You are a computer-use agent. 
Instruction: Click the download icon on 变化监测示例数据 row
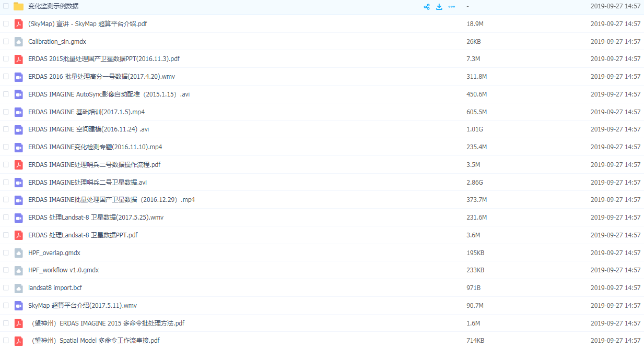click(x=439, y=6)
